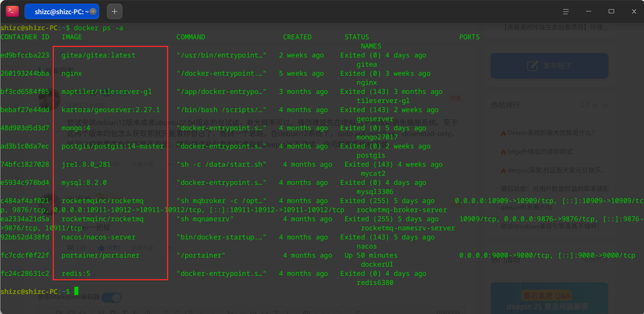
Task: Close the terminal window
Action: [x=634, y=12]
